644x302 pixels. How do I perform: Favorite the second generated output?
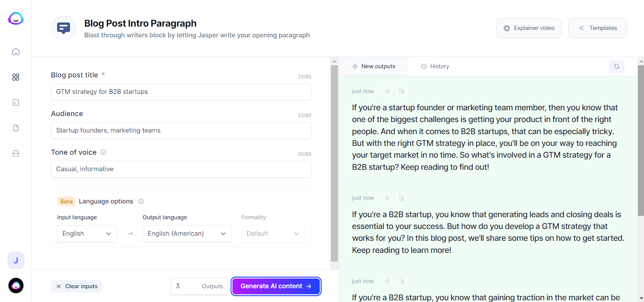pyautogui.click(x=387, y=198)
